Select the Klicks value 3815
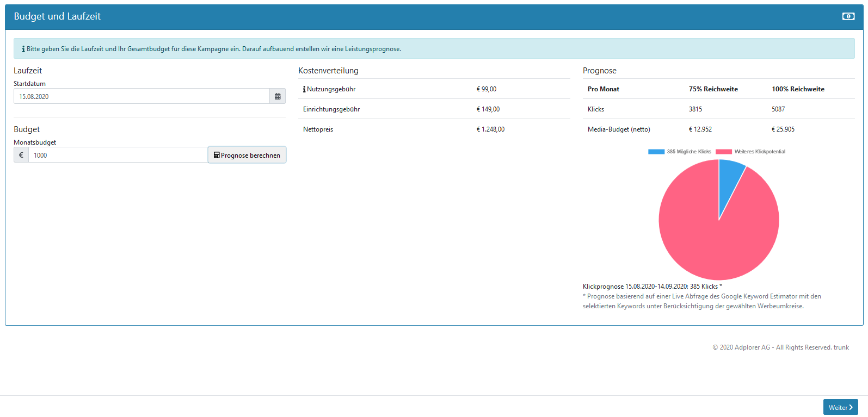Screen dimensions: 868x417 tap(695, 109)
